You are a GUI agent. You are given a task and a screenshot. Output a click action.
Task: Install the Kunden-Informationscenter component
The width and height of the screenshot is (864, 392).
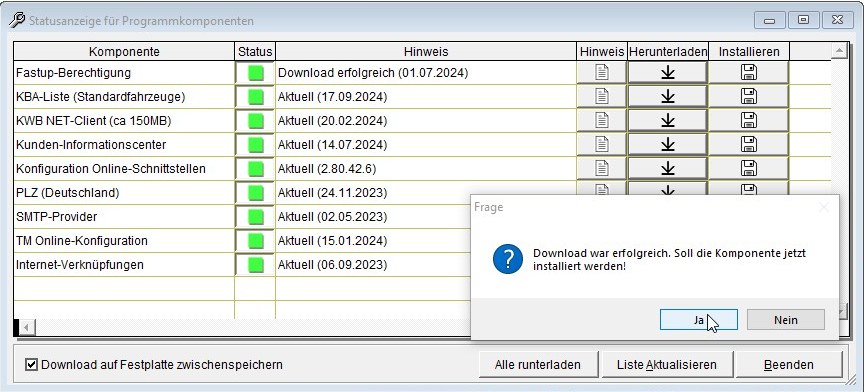(749, 144)
